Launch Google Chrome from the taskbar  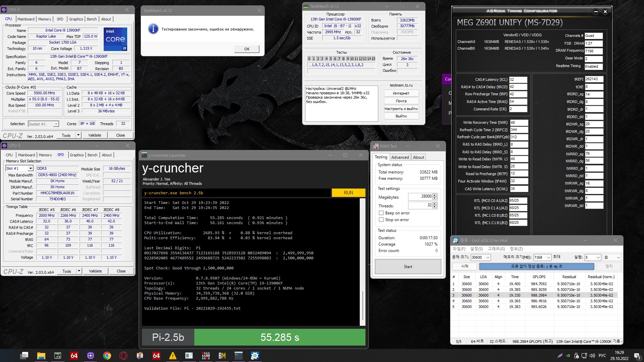(107, 356)
